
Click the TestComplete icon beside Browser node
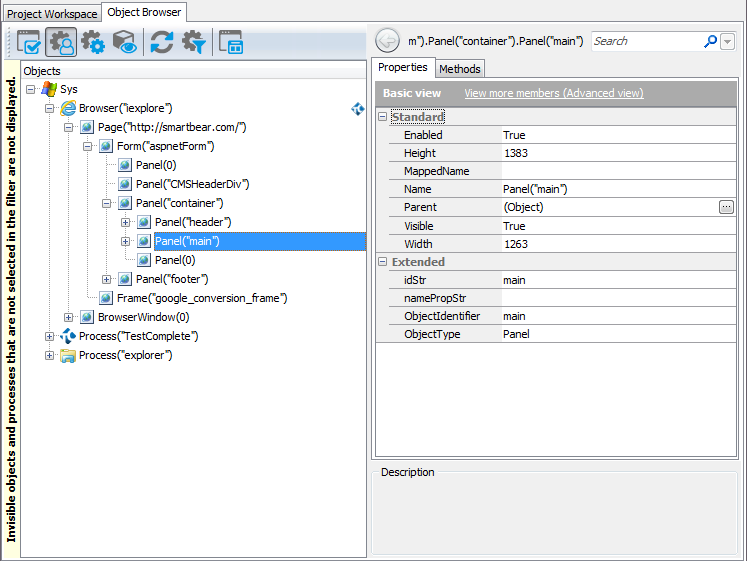[358, 108]
